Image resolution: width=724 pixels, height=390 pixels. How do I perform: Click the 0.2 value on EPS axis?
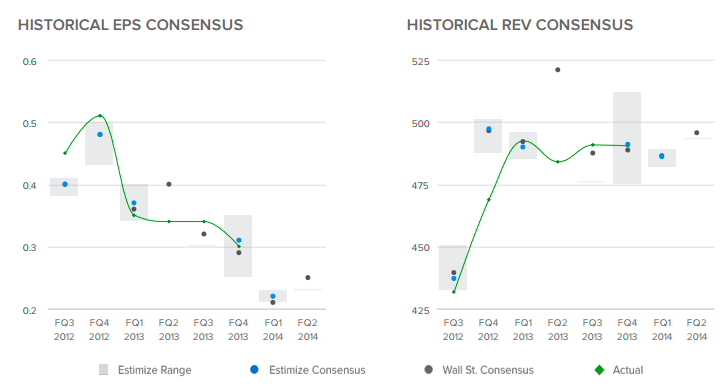(x=30, y=310)
